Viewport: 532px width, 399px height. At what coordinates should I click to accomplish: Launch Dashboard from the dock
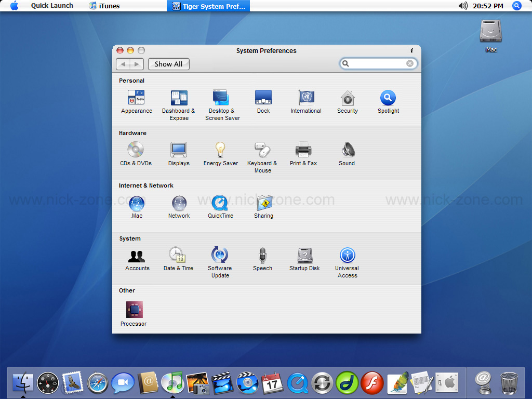point(47,383)
